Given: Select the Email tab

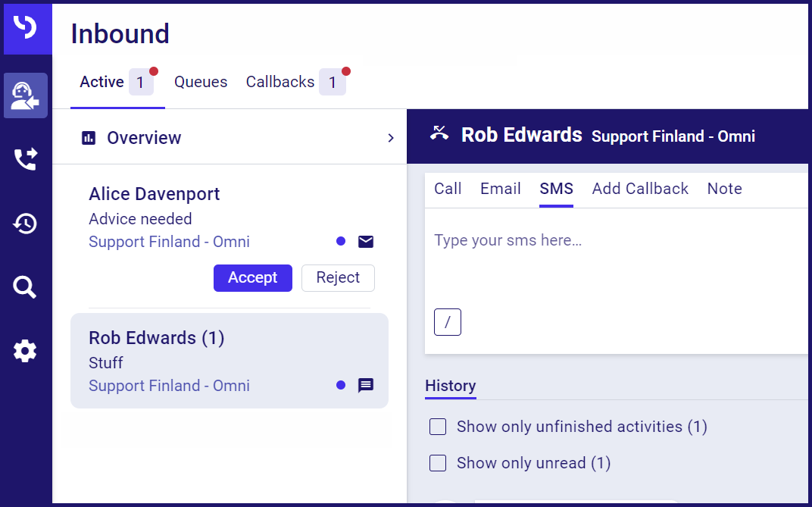Looking at the screenshot, I should pos(501,189).
